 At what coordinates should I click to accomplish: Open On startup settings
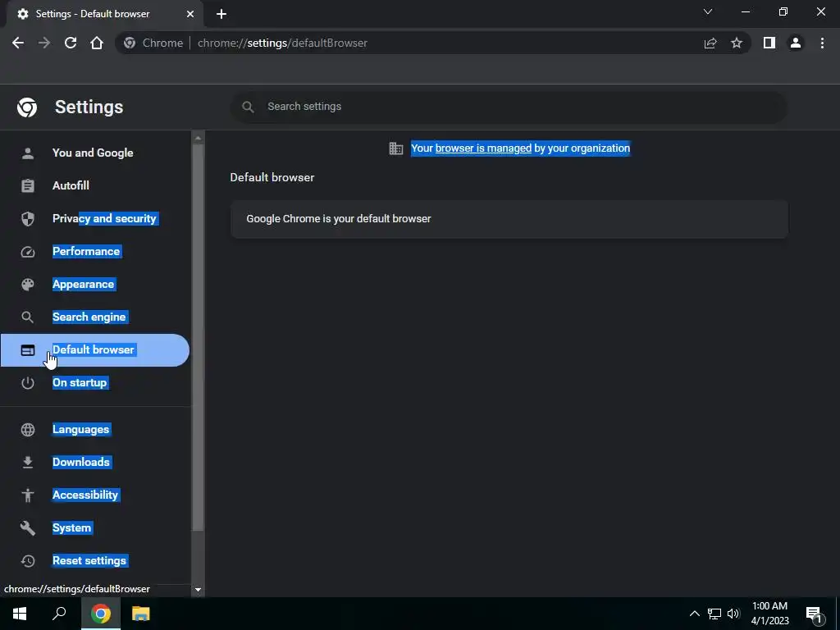pos(80,382)
